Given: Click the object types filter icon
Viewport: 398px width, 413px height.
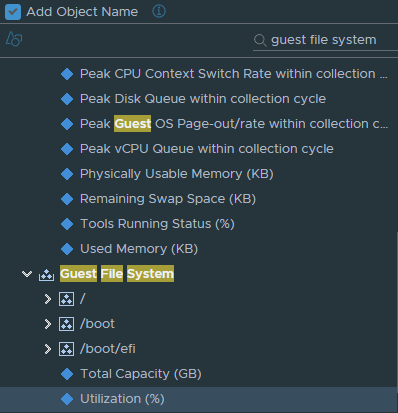Looking at the screenshot, I should click(14, 39).
